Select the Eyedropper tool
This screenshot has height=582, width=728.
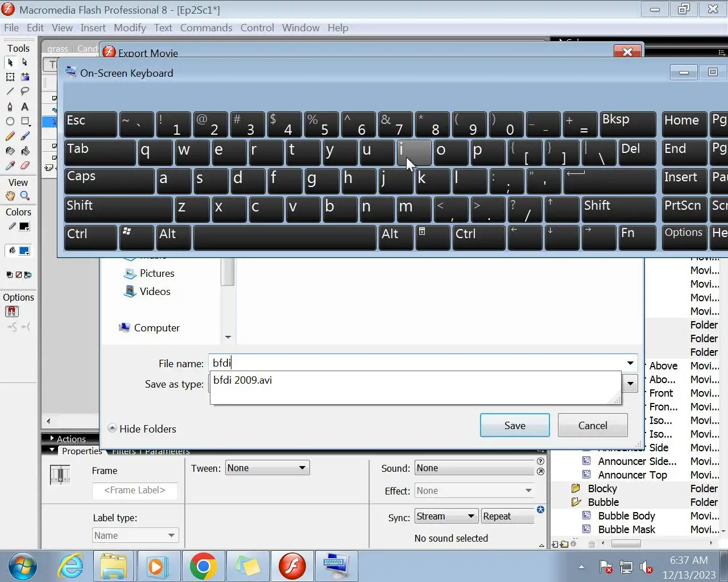(x=10, y=165)
